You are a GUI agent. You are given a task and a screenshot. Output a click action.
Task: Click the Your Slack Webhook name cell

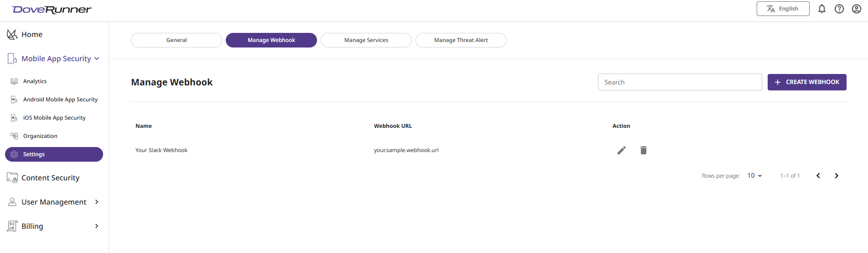coord(161,150)
